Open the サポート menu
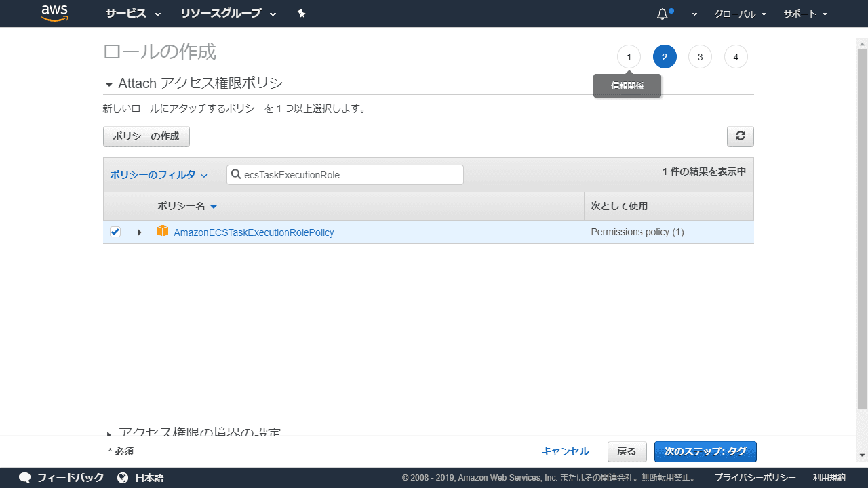 (806, 14)
